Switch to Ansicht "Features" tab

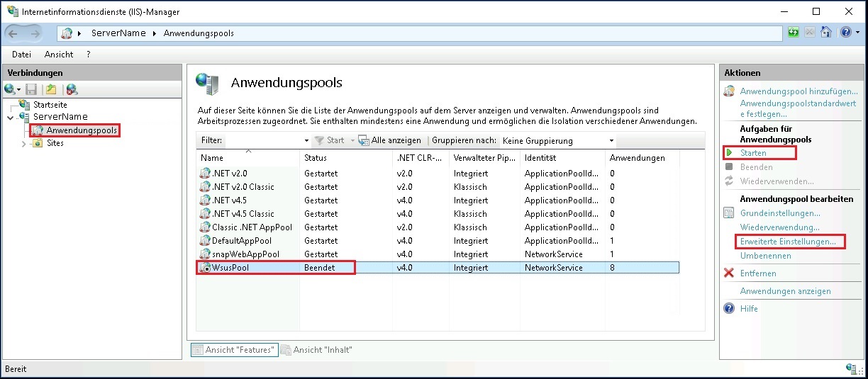[x=233, y=350]
